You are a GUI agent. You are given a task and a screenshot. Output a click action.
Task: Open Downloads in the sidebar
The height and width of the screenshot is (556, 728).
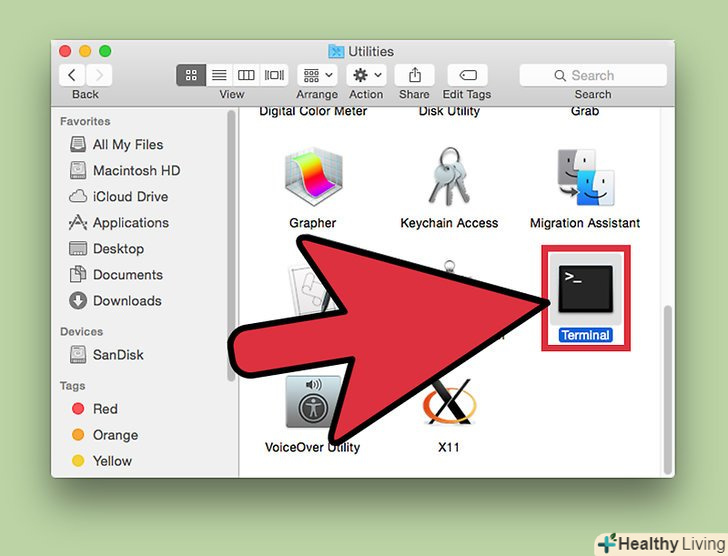pyautogui.click(x=115, y=301)
